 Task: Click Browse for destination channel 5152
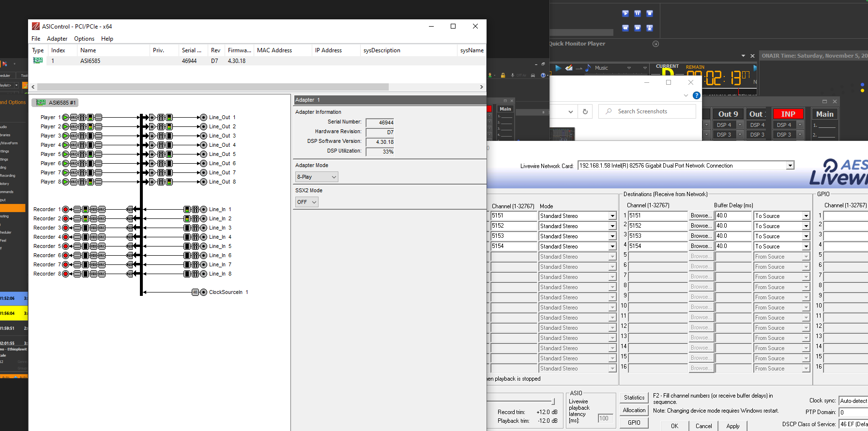(701, 226)
